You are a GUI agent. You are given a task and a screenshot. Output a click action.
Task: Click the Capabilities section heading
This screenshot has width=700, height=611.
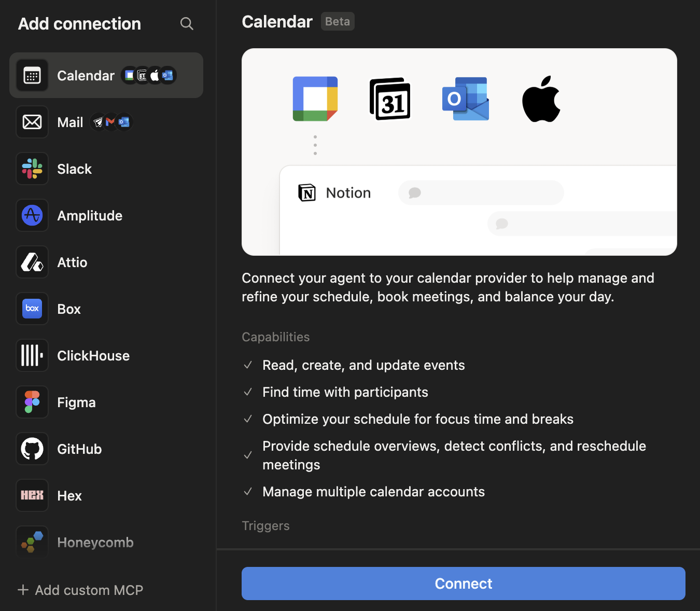click(x=276, y=337)
